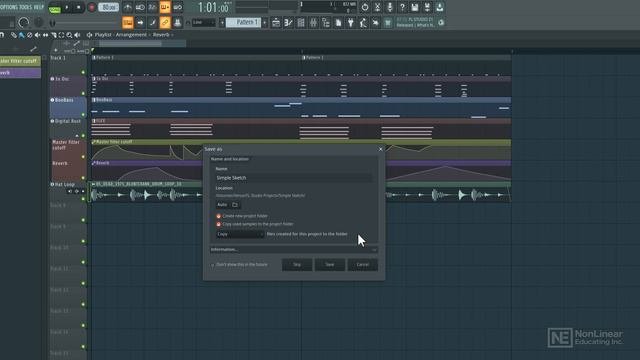This screenshot has width=640, height=360.
Task: Select the Pattern 1 pattern selector
Action: pos(244,22)
